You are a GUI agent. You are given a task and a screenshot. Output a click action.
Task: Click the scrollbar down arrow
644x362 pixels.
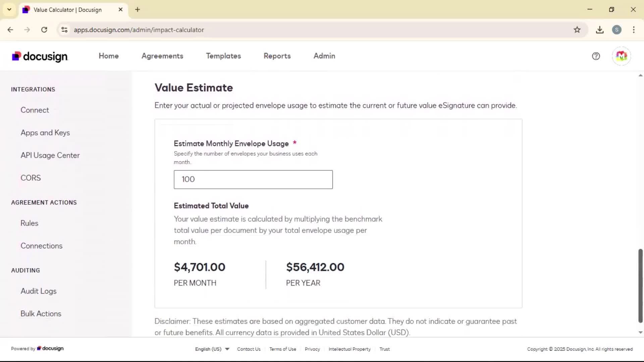coord(640,333)
